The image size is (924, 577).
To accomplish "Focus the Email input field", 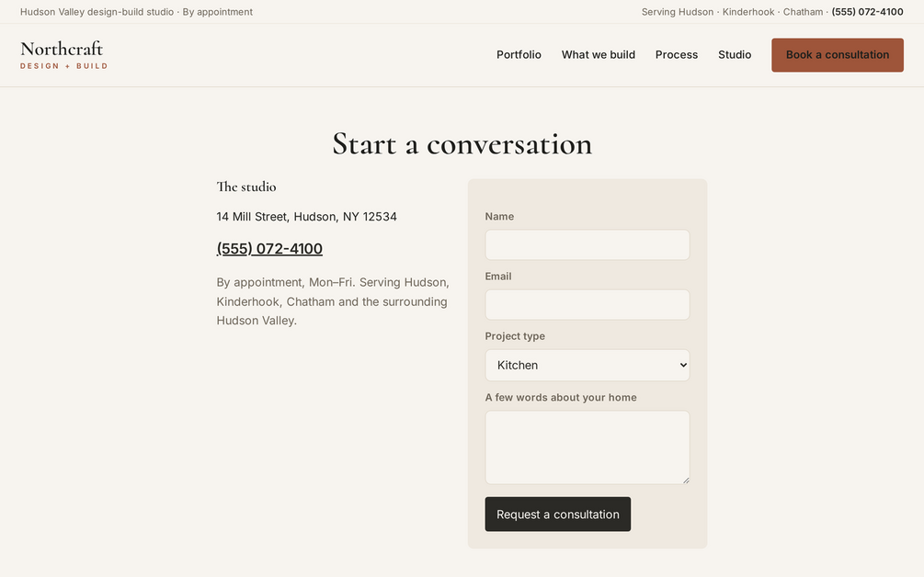I will tap(587, 304).
